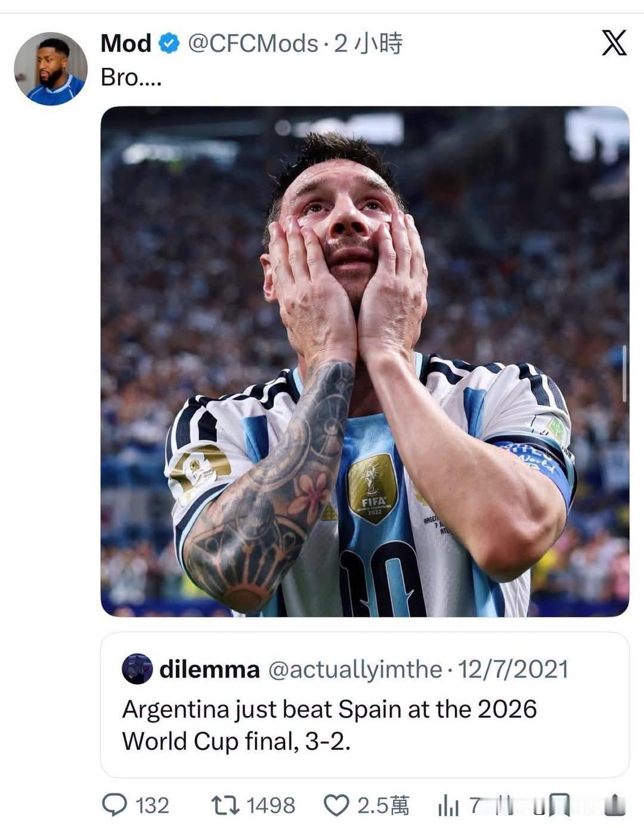Visit the @CFCMods handle
Screen dimensions: 644x828
pyautogui.click(x=253, y=44)
